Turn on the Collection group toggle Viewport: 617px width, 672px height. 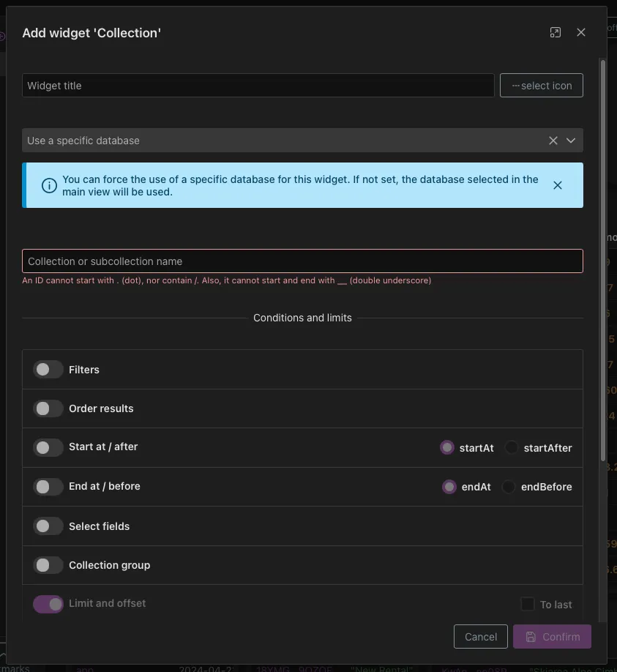pyautogui.click(x=48, y=564)
